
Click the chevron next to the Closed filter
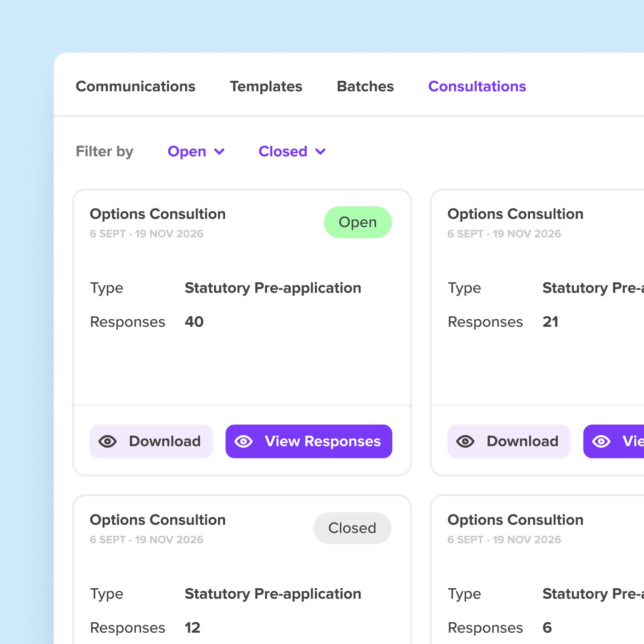[321, 152]
